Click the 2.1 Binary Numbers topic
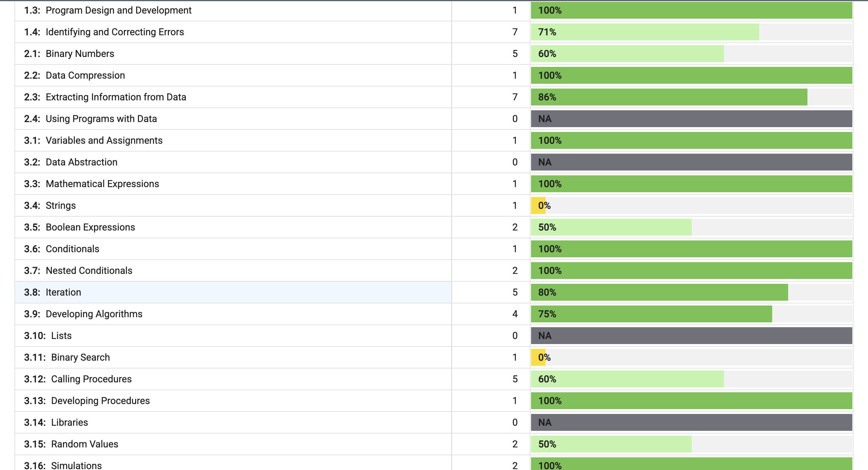The height and width of the screenshot is (470, 868). [x=80, y=54]
